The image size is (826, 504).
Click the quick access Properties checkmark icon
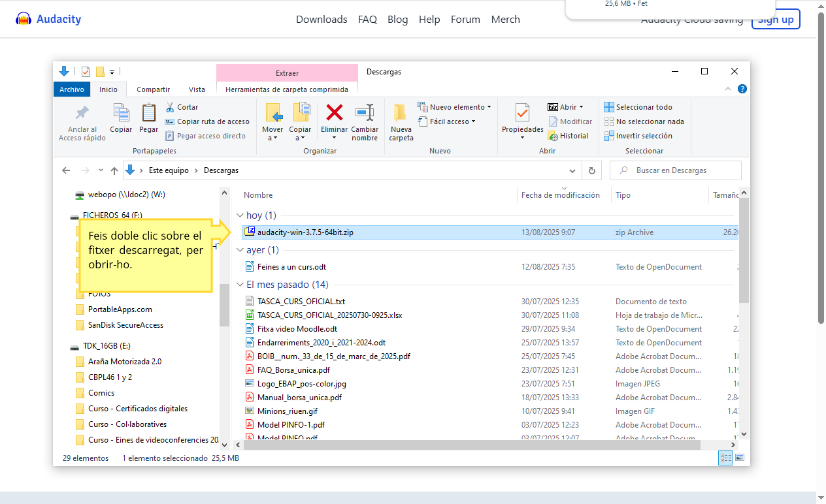(85, 72)
